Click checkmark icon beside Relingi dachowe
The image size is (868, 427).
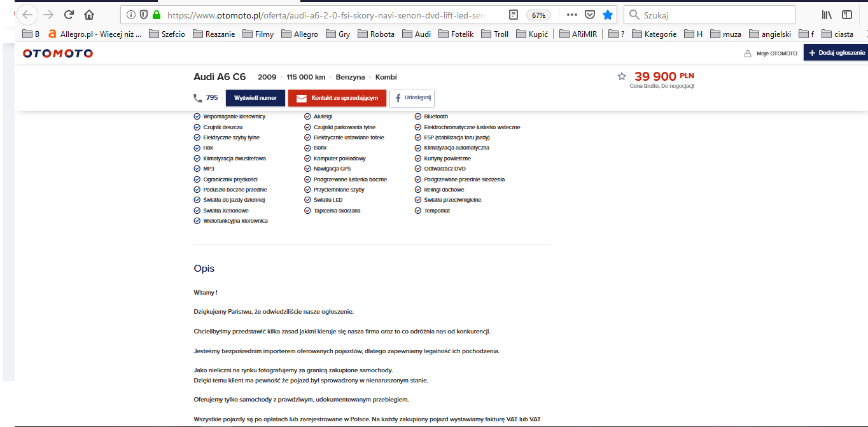coord(418,190)
